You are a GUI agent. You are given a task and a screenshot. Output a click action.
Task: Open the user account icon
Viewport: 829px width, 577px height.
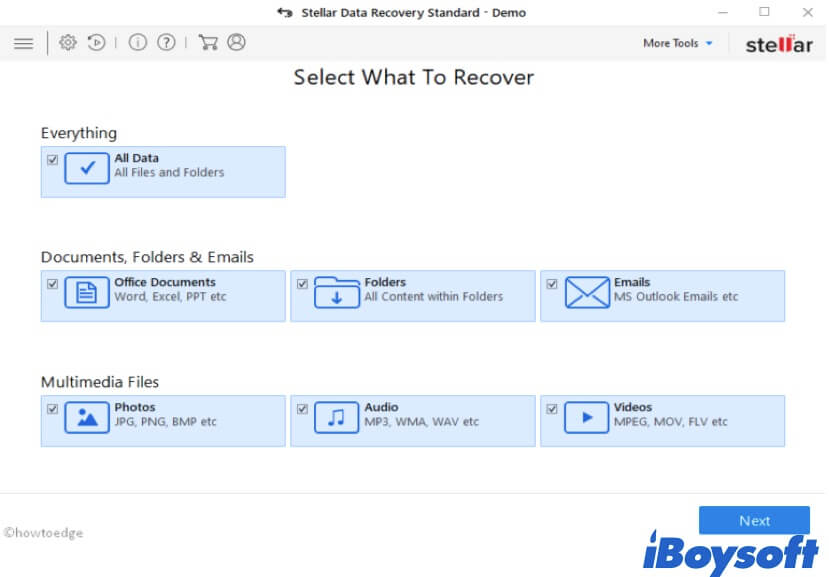(236, 43)
